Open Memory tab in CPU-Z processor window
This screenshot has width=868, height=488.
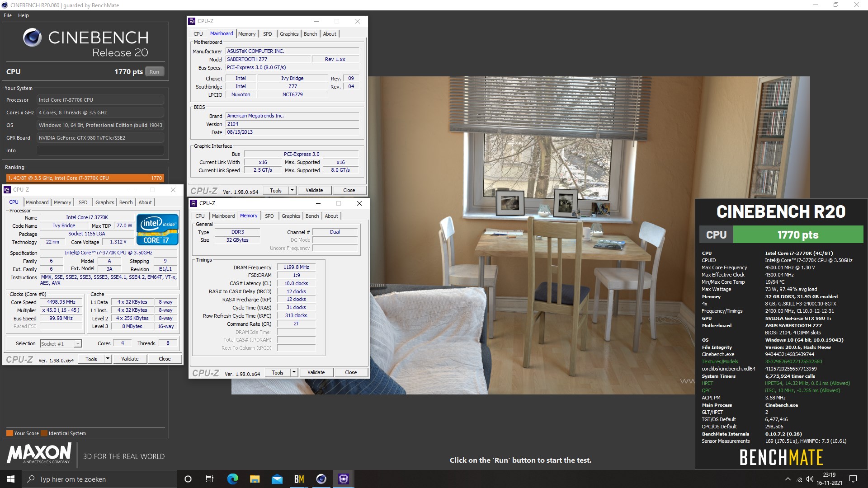pos(62,202)
